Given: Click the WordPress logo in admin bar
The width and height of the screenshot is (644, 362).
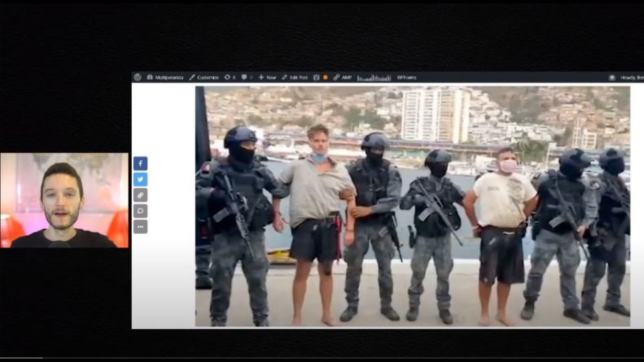Looking at the screenshot, I should [x=137, y=77].
